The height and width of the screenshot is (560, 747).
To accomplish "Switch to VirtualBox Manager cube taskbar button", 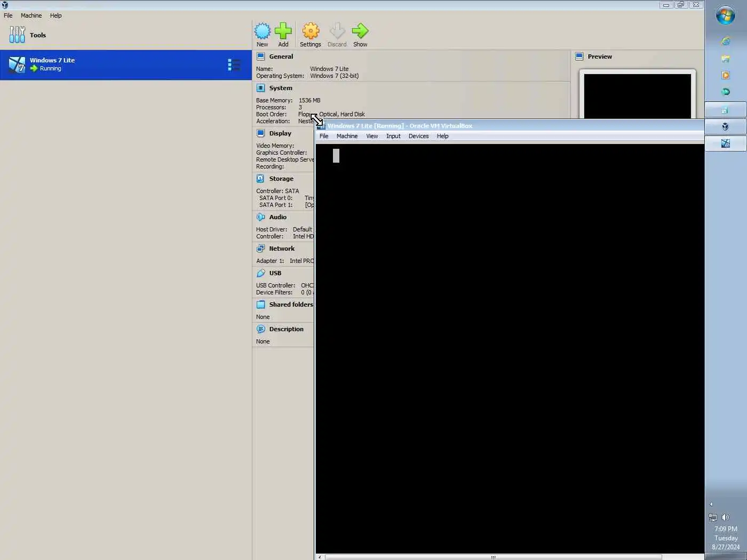I will click(x=726, y=126).
